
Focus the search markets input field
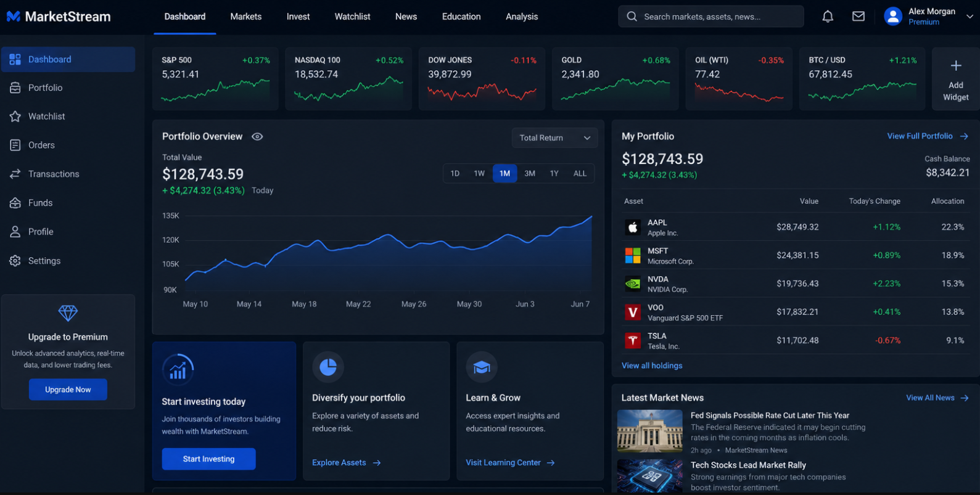(x=711, y=17)
